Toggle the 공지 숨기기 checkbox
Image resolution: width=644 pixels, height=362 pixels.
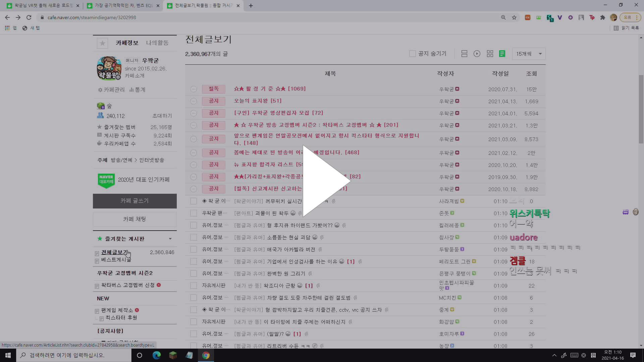413,54
